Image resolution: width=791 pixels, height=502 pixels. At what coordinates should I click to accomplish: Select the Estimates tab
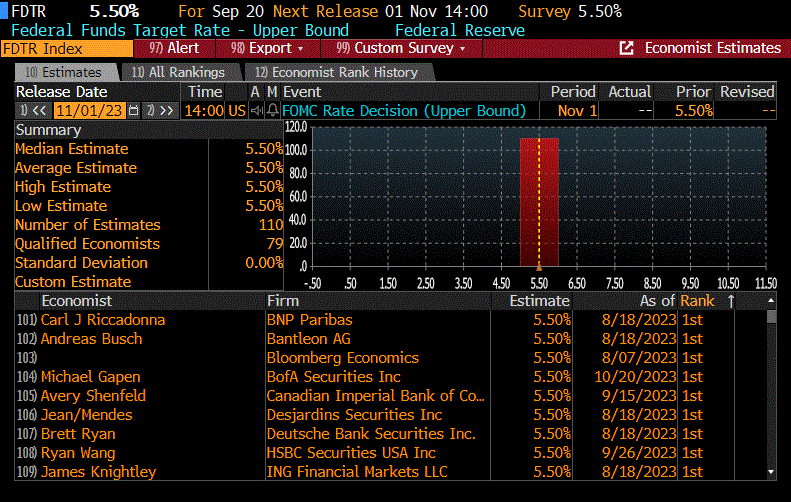pyautogui.click(x=66, y=73)
